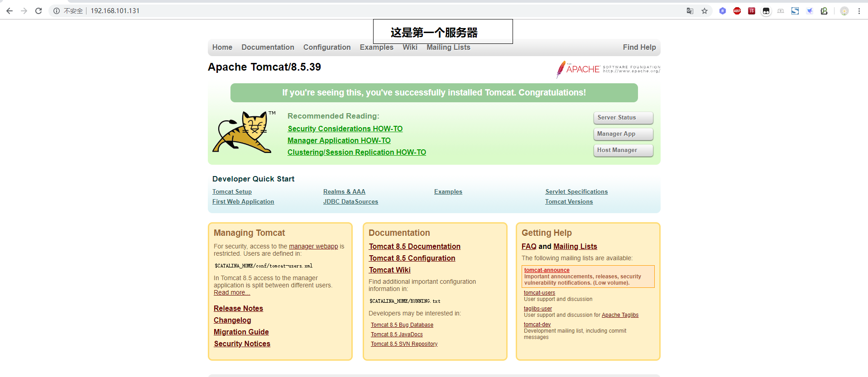
Task: Open Mailing Lists in the top nav bar
Action: 448,47
